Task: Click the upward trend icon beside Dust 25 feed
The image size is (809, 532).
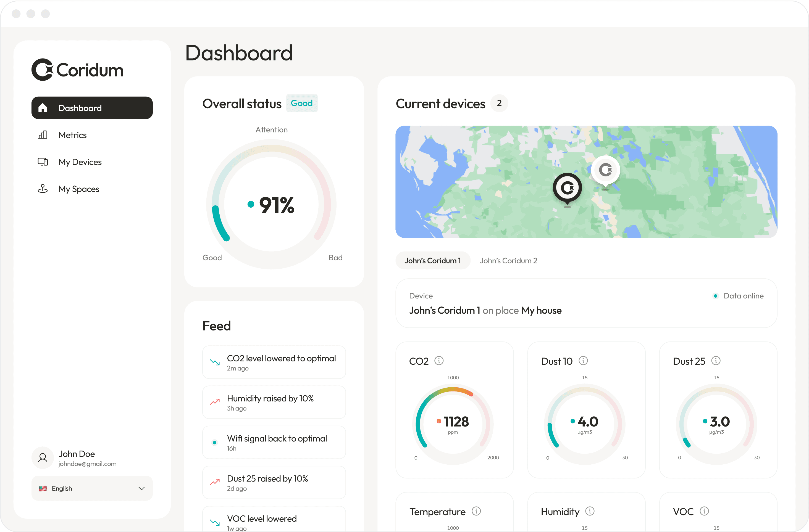Action: pyautogui.click(x=214, y=482)
